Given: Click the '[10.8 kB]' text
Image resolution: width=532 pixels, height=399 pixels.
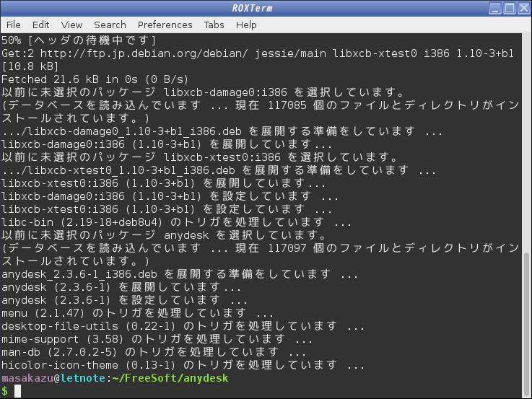Looking at the screenshot, I should pyautogui.click(x=30, y=66).
